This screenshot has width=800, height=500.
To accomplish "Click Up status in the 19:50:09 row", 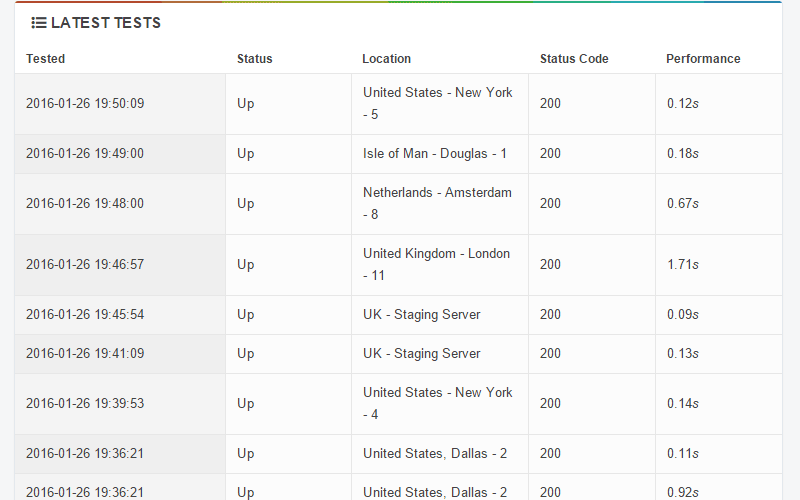I will [x=245, y=104].
